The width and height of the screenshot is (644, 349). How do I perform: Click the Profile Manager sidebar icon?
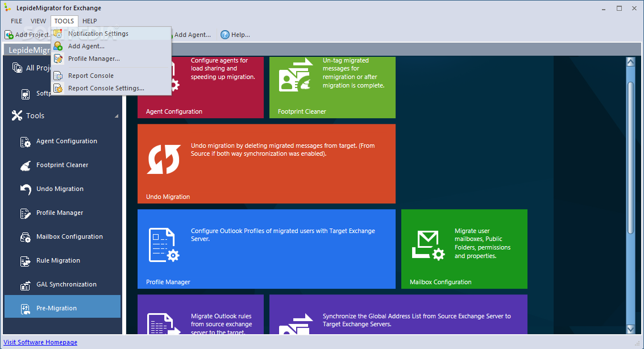[x=26, y=214]
